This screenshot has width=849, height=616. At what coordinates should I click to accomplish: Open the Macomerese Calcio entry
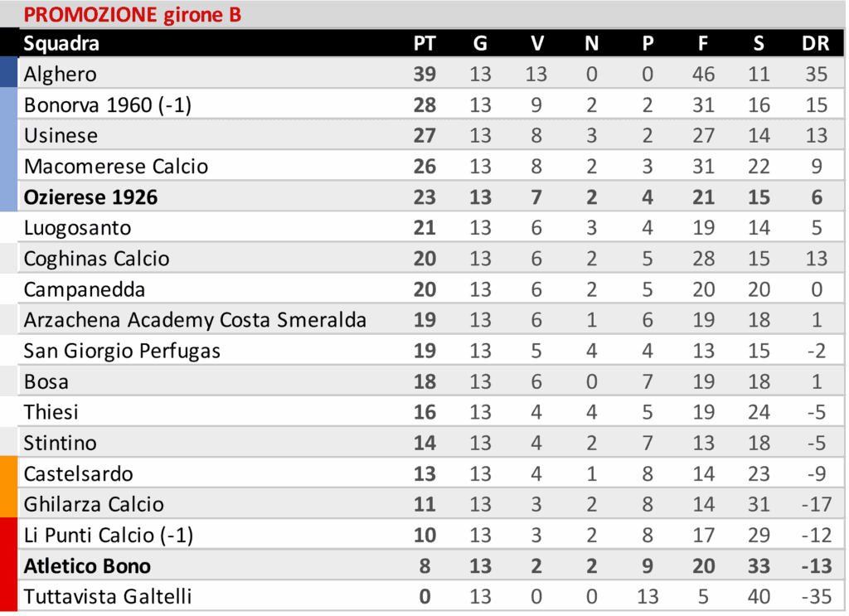tap(116, 167)
